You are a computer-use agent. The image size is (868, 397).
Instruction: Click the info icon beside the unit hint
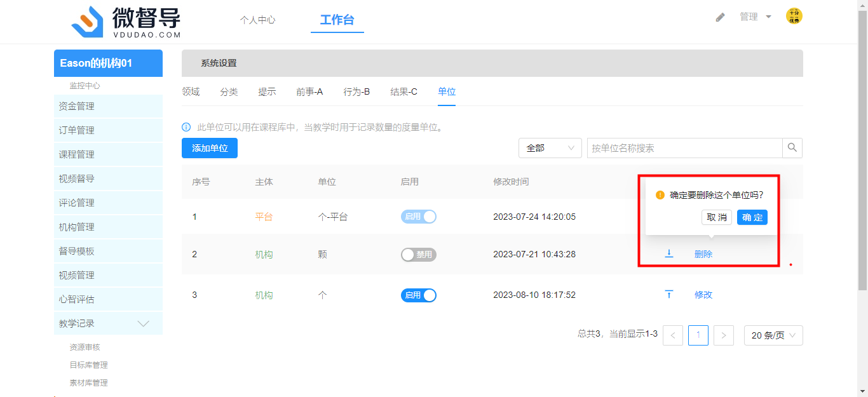tap(186, 127)
